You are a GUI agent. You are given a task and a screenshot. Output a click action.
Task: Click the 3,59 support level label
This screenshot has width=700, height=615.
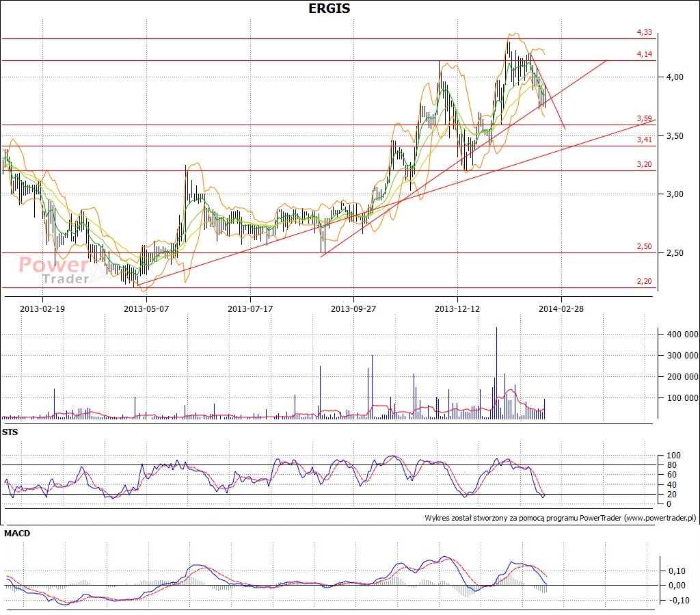(x=644, y=118)
